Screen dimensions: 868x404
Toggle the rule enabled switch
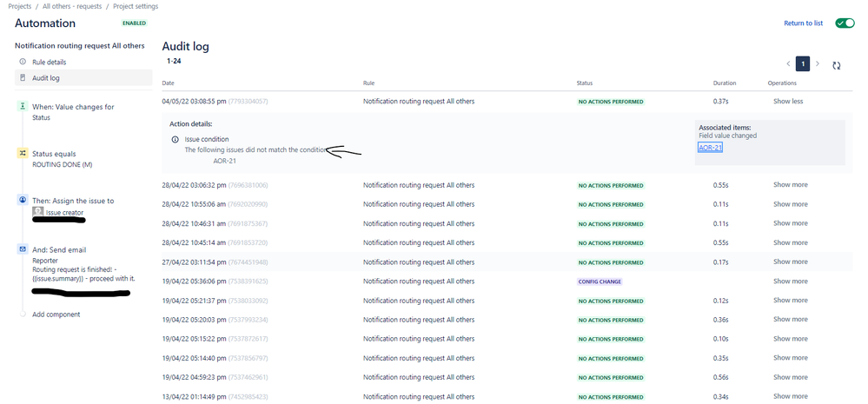[x=845, y=23]
